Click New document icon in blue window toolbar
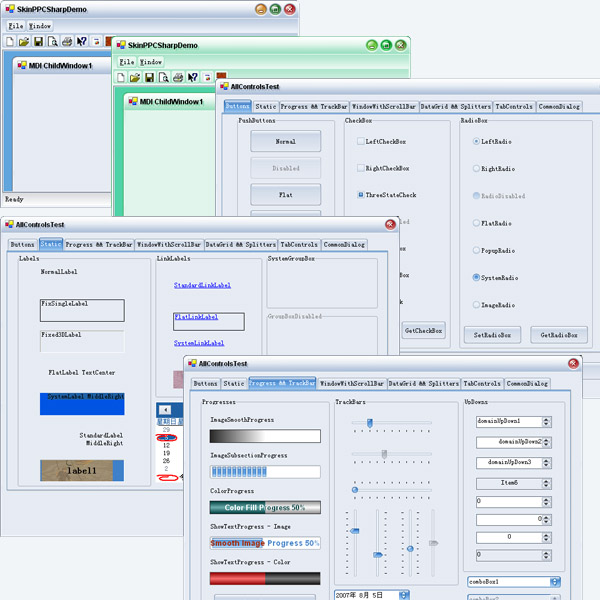600x600 pixels. click(10, 42)
